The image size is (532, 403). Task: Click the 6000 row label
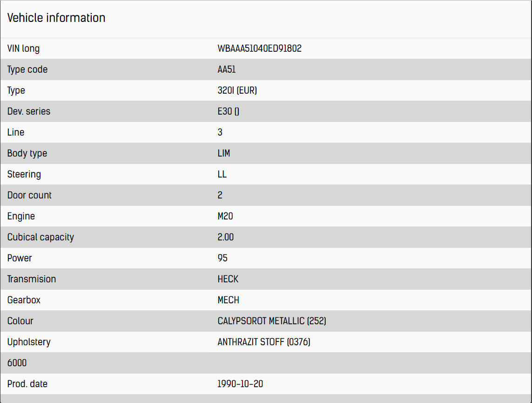17,363
